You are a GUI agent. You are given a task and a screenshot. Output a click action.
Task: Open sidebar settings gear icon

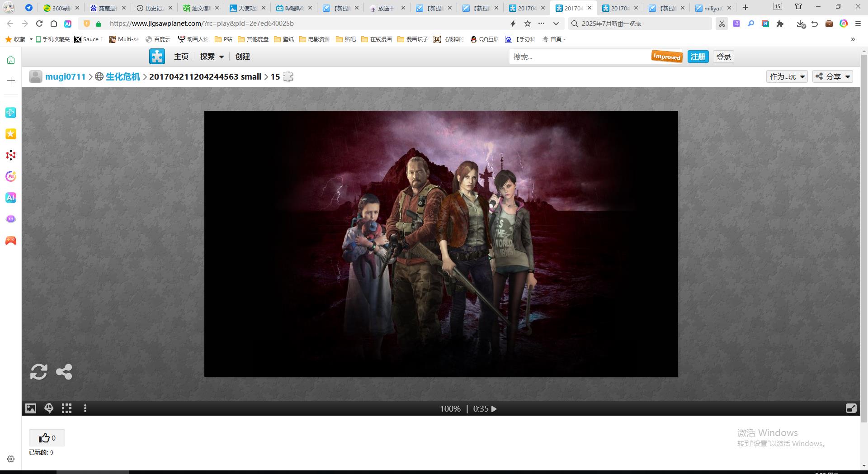[11, 459]
